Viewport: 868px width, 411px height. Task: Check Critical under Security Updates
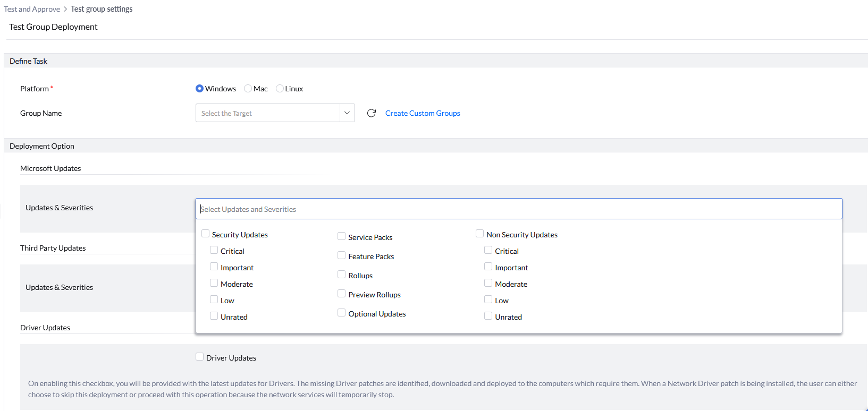tap(214, 250)
